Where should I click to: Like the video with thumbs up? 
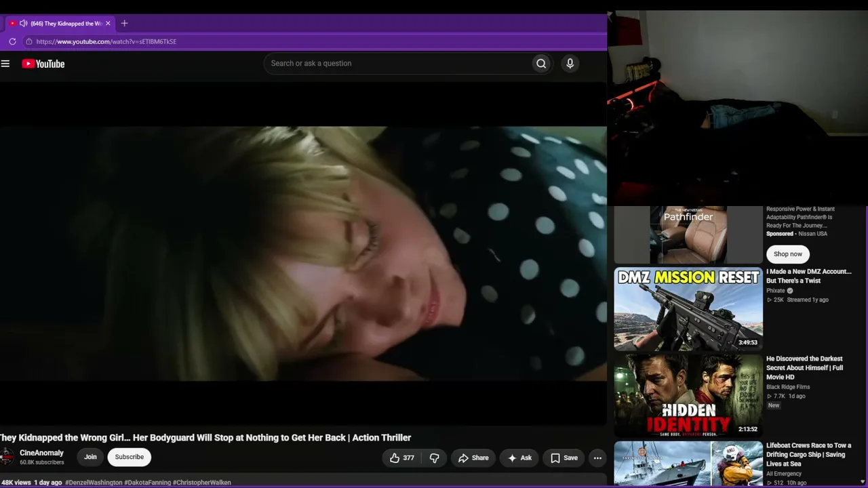[x=401, y=458]
